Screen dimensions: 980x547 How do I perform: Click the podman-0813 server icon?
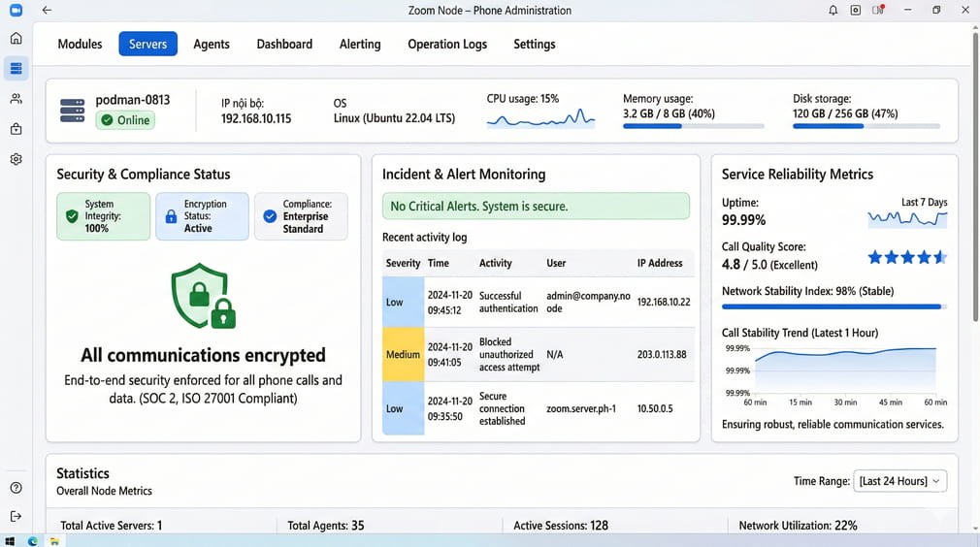(x=73, y=110)
